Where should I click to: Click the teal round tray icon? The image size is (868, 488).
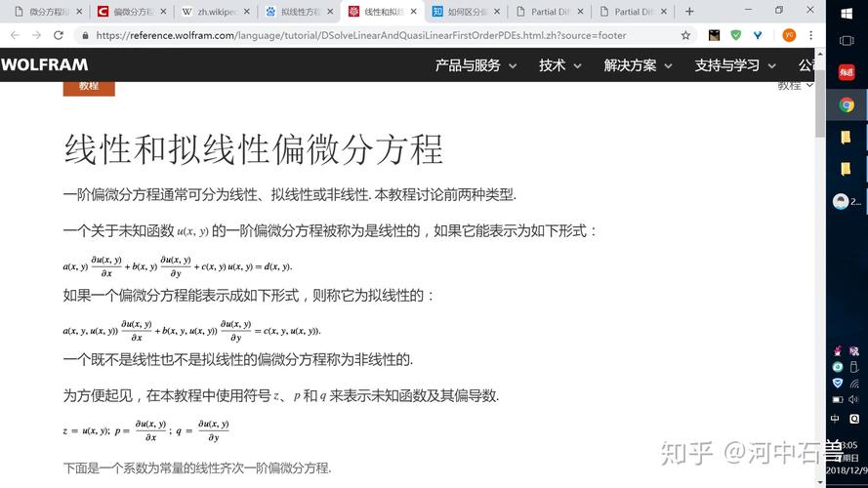tap(838, 366)
